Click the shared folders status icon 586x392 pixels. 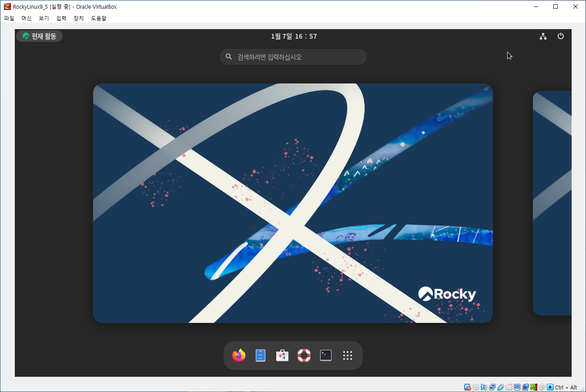509,387
